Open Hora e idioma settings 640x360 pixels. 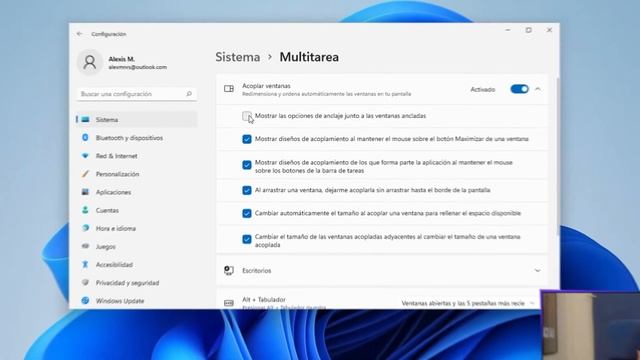pos(137,228)
